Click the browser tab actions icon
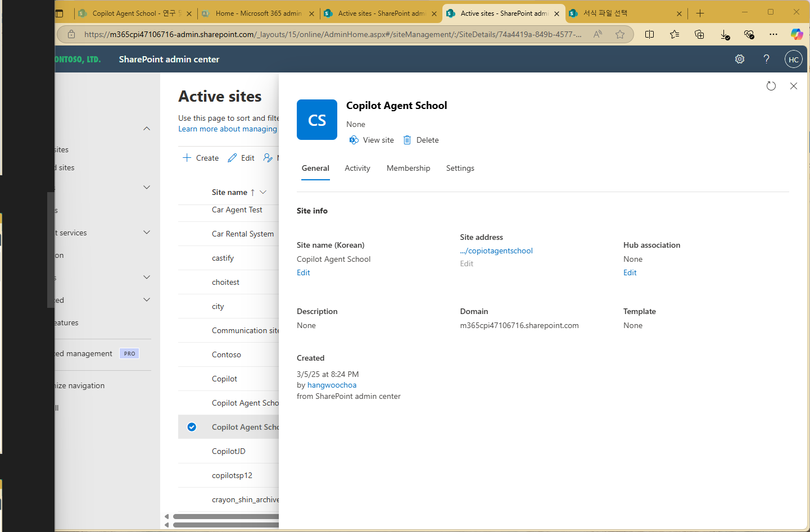Viewport: 810px width, 532px height. pos(60,13)
